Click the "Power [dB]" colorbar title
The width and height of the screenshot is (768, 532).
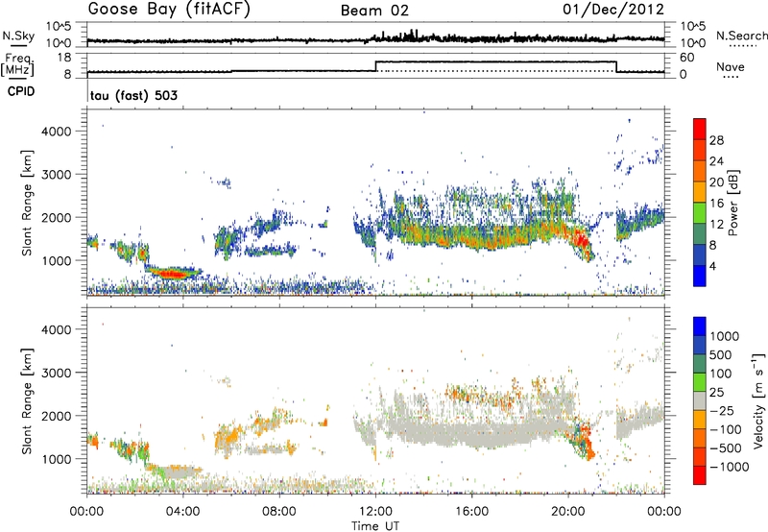732,203
